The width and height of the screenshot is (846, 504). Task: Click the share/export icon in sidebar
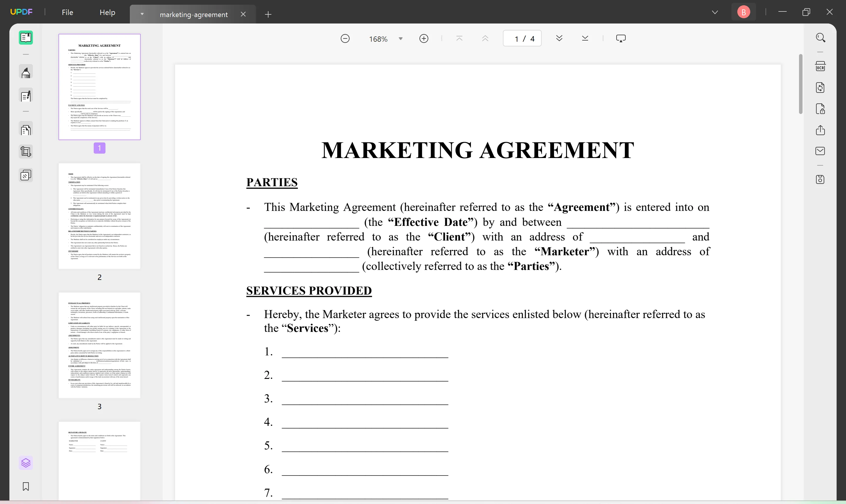click(x=820, y=130)
